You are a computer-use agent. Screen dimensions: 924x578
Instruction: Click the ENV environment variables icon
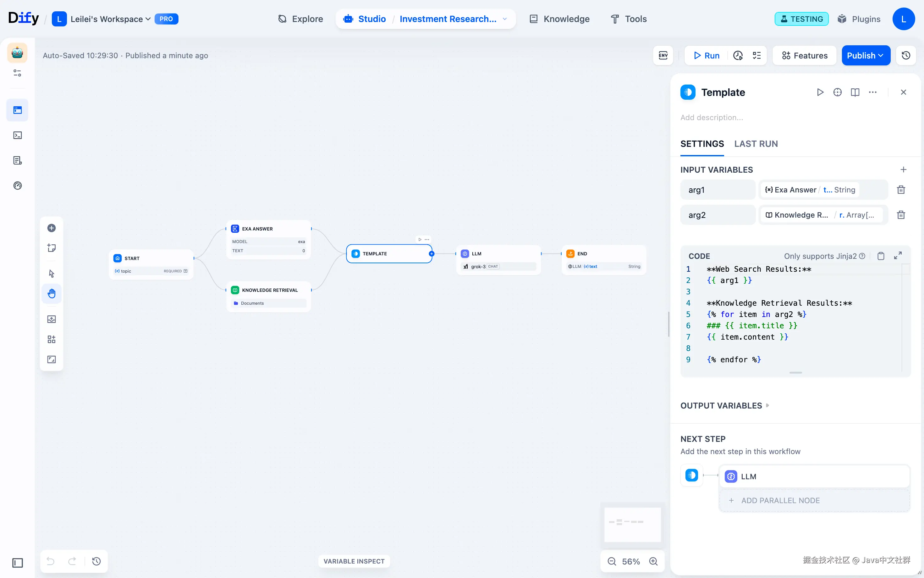point(663,55)
